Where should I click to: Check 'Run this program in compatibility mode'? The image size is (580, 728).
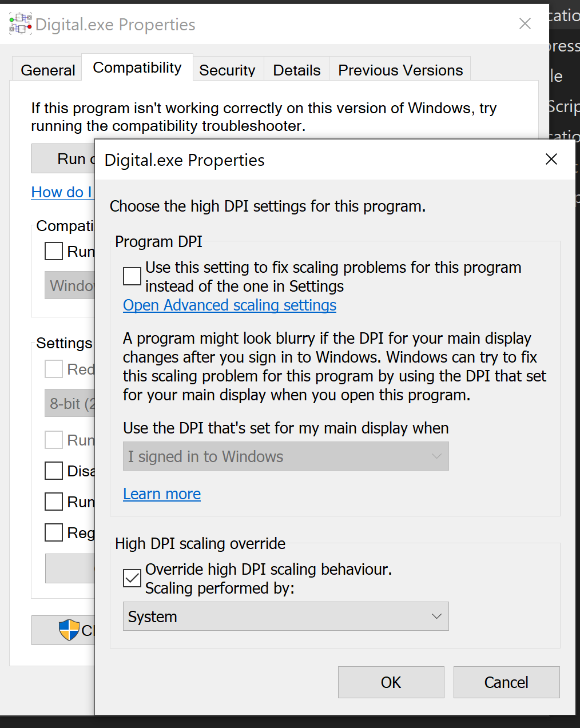(53, 251)
